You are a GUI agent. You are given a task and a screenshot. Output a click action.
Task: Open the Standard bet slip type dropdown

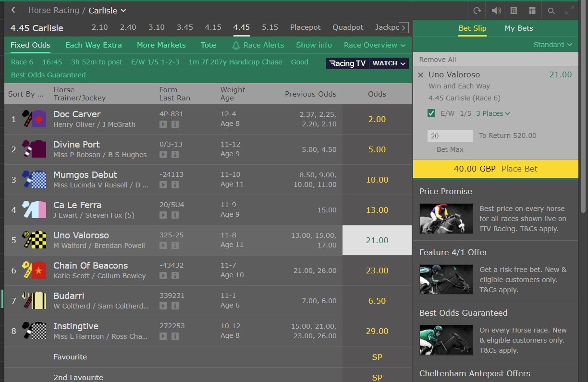click(x=553, y=45)
